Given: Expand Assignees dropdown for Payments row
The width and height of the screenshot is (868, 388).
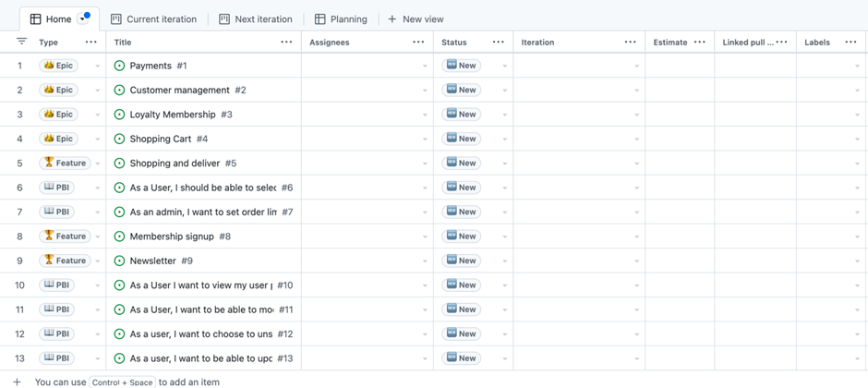Looking at the screenshot, I should 425,66.
